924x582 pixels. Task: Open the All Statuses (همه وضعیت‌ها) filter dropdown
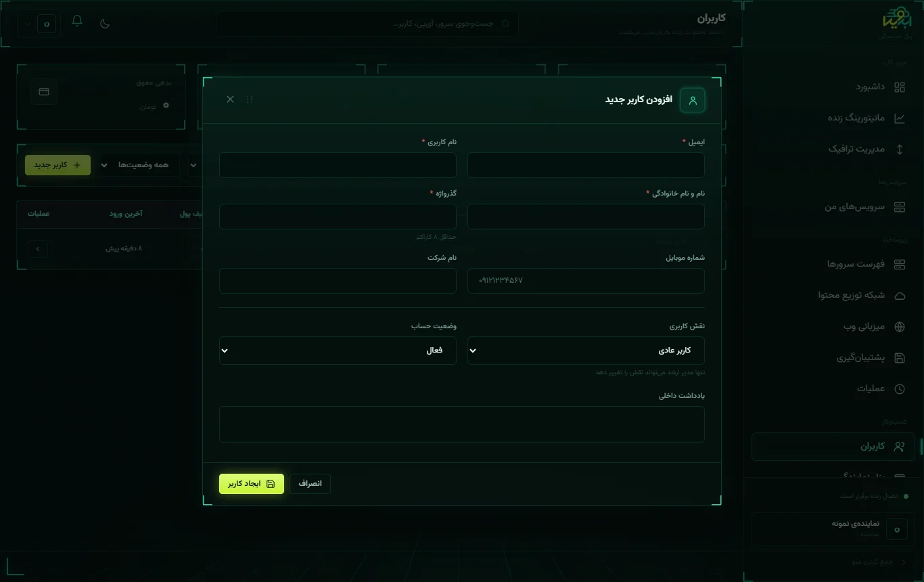[139, 165]
